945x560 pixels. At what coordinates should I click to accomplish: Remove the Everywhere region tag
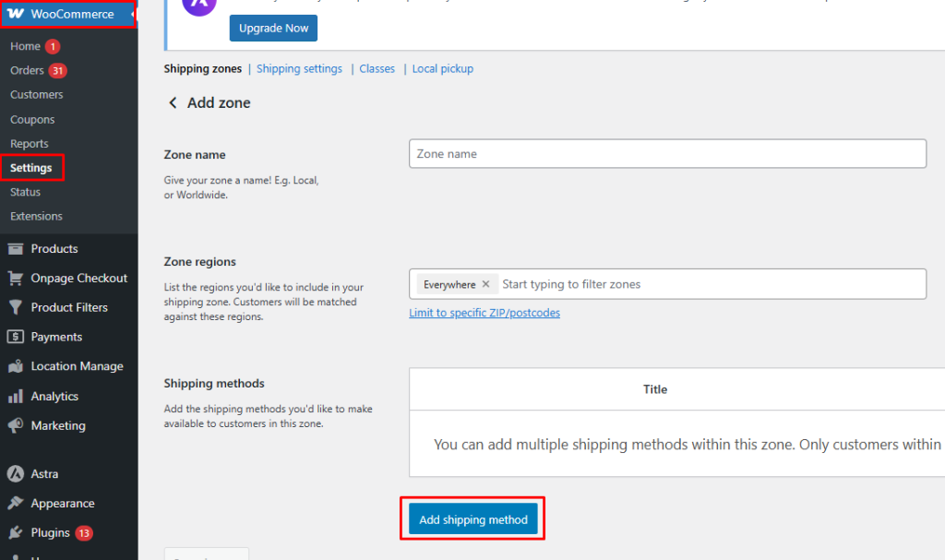coord(485,284)
